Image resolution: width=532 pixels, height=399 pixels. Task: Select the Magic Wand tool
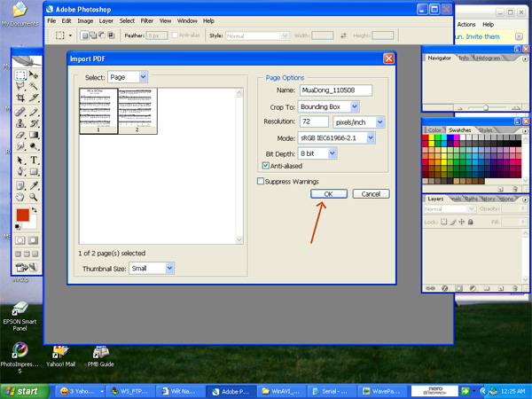click(34, 86)
